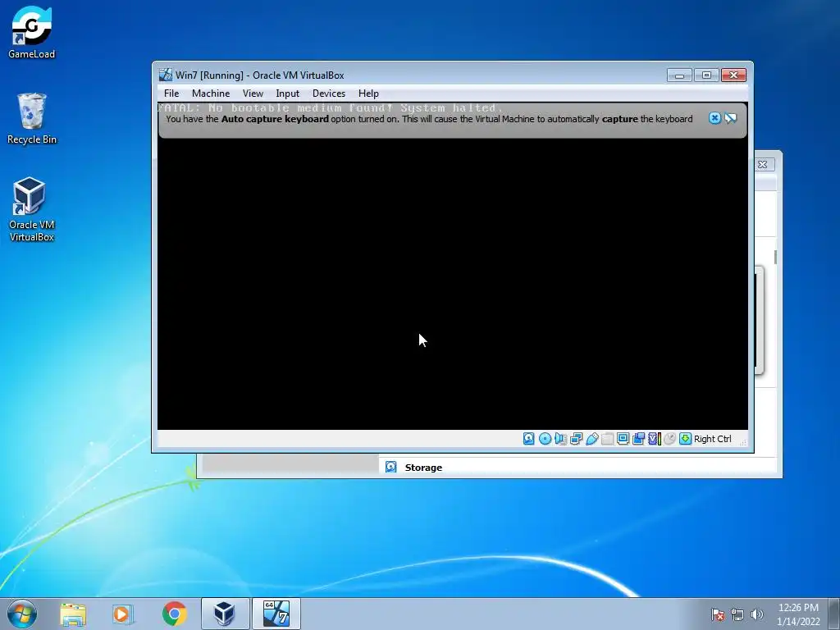Close the VirtualBox Manager window behind
Image resolution: width=840 pixels, height=630 pixels.
click(763, 164)
